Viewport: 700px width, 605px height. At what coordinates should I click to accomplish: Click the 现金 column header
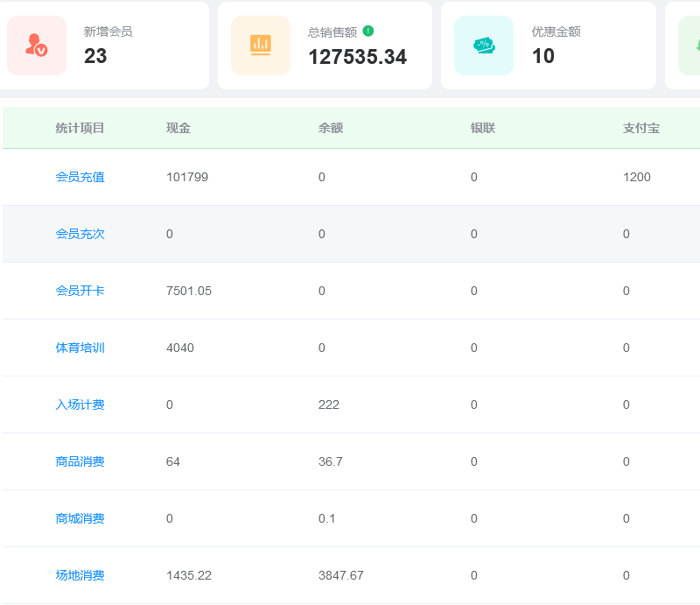[178, 128]
